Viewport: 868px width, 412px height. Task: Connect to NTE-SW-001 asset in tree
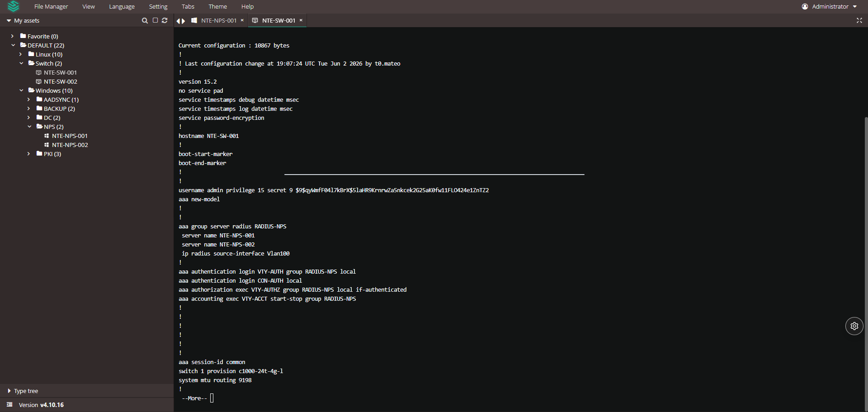[x=60, y=72]
